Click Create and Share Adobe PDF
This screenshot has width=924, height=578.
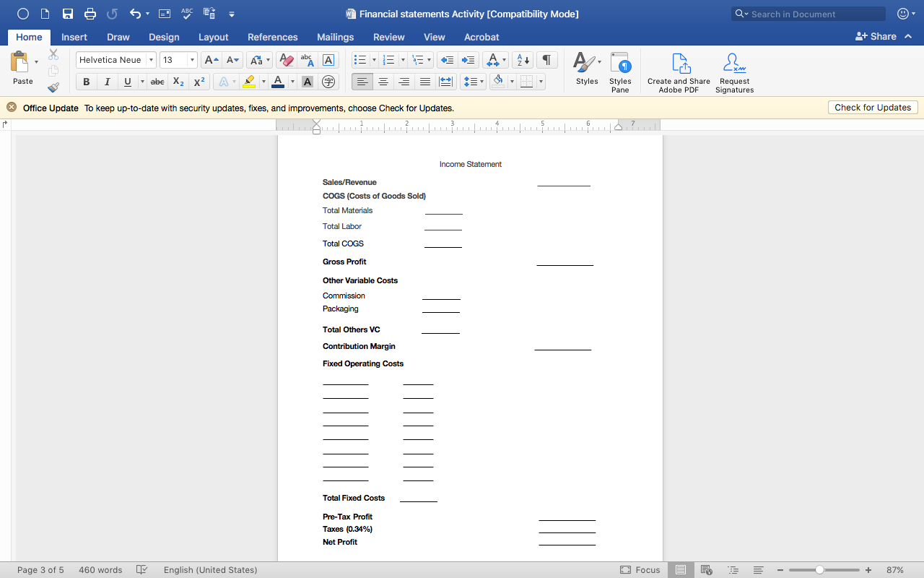(679, 72)
